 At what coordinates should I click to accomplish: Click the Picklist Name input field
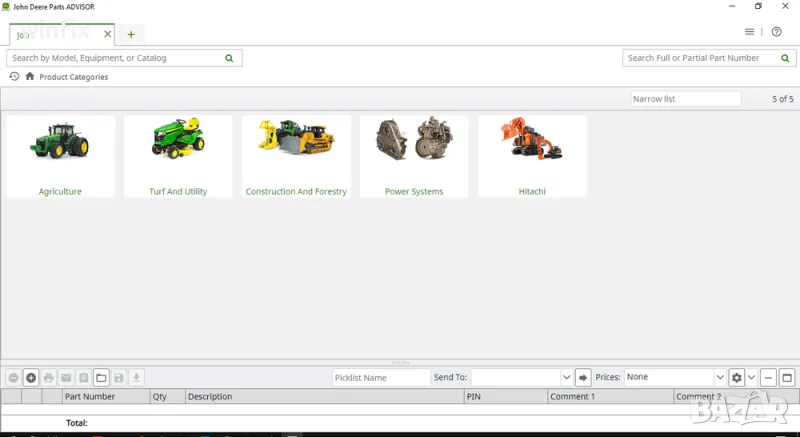(x=381, y=378)
